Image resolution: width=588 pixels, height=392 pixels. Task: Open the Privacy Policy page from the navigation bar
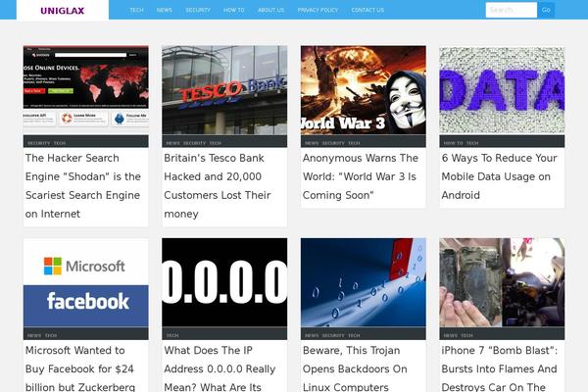[x=318, y=10]
